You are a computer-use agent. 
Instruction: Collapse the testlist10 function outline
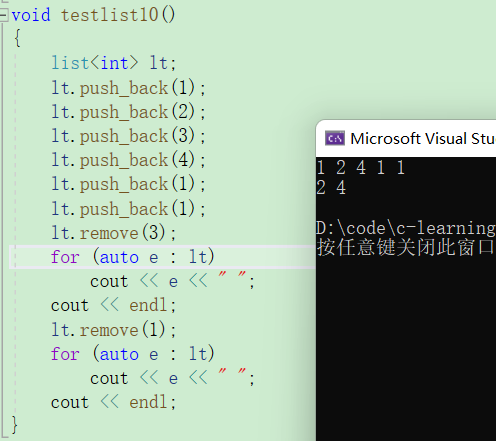[3, 15]
